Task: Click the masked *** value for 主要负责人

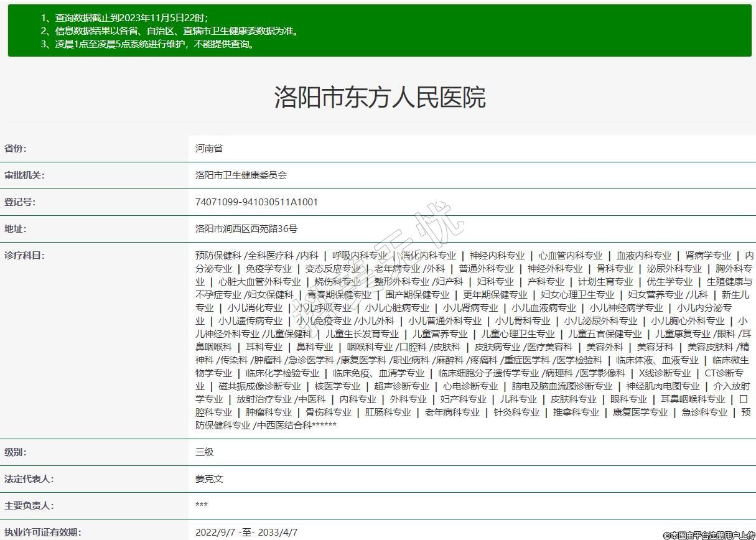Action: point(202,506)
